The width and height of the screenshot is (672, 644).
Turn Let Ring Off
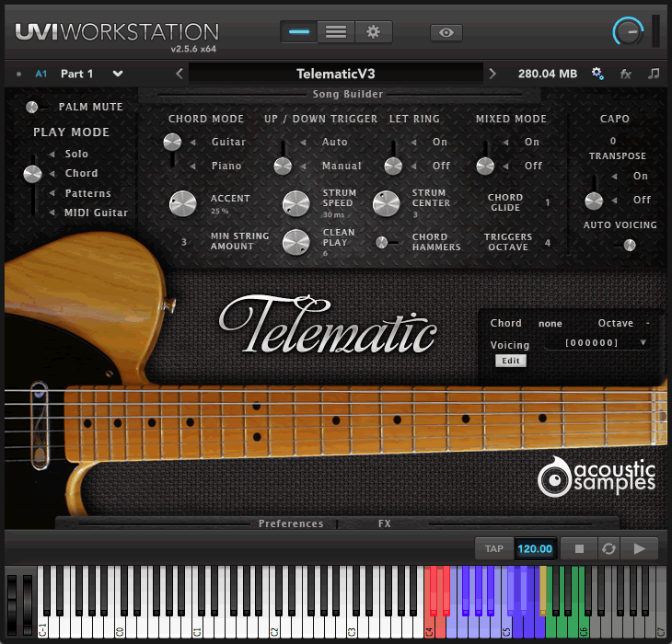441,166
